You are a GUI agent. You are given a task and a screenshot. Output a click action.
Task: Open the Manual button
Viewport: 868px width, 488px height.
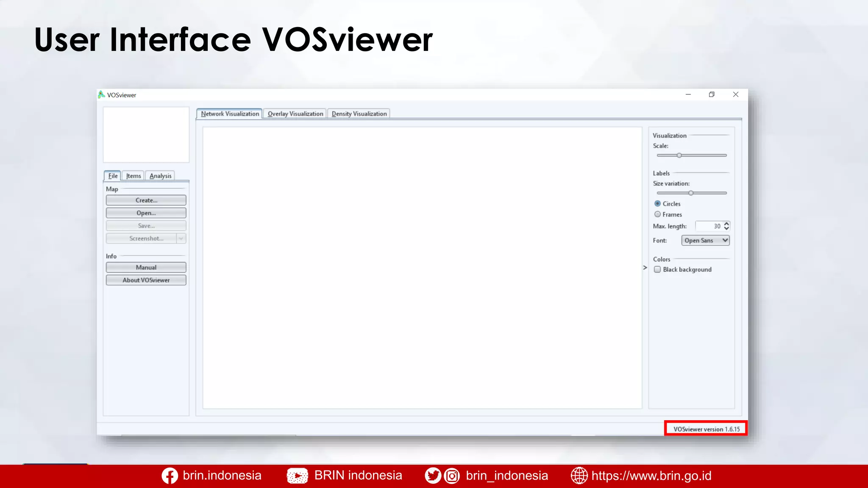tap(146, 267)
